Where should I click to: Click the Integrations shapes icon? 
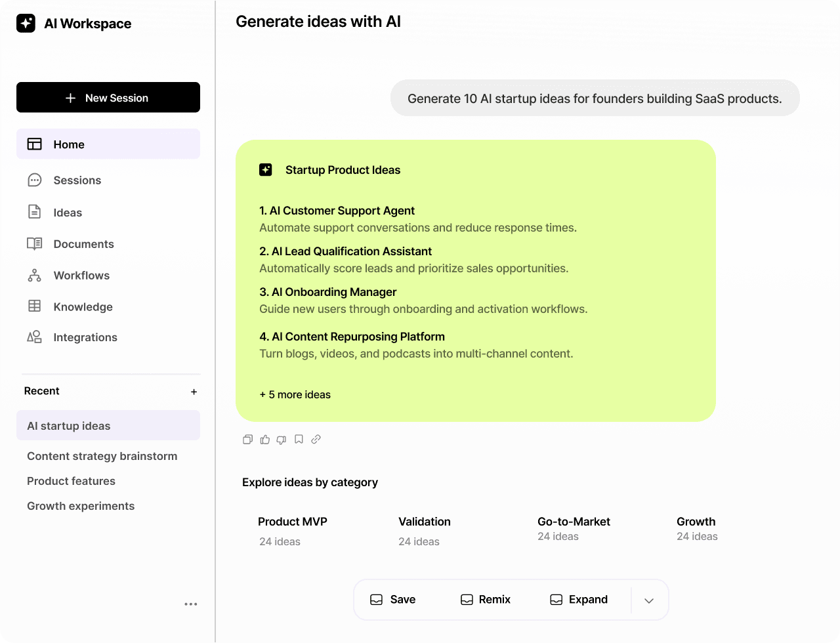tap(35, 337)
